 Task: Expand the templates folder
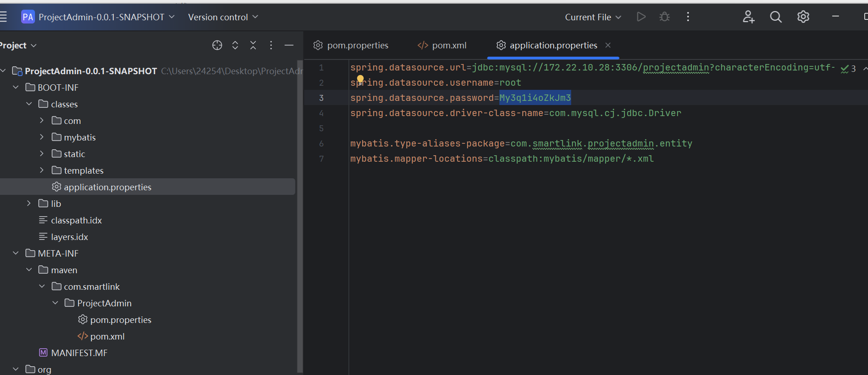click(x=42, y=170)
